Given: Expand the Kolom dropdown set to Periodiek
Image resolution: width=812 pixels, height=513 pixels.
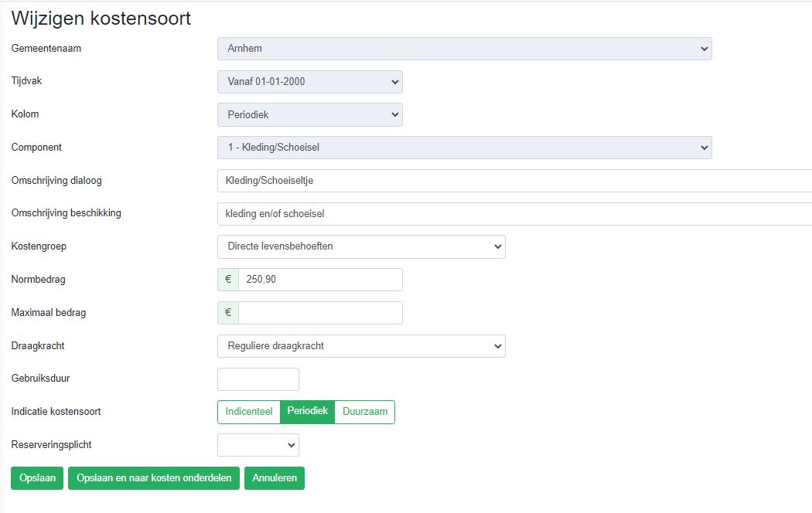Looking at the screenshot, I should [x=309, y=115].
